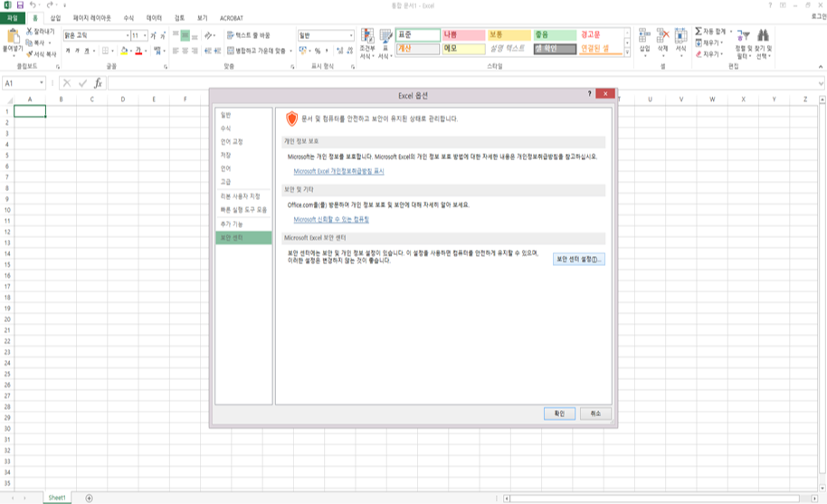Open the File (파일) tab

12,18
